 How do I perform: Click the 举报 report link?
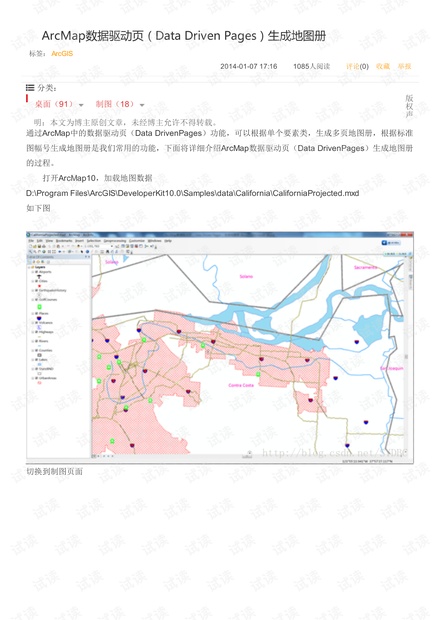pos(404,66)
